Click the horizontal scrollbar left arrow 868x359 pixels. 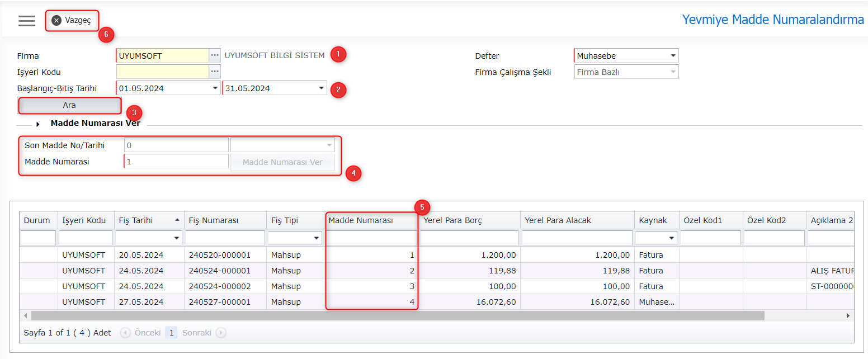pyautogui.click(x=26, y=316)
